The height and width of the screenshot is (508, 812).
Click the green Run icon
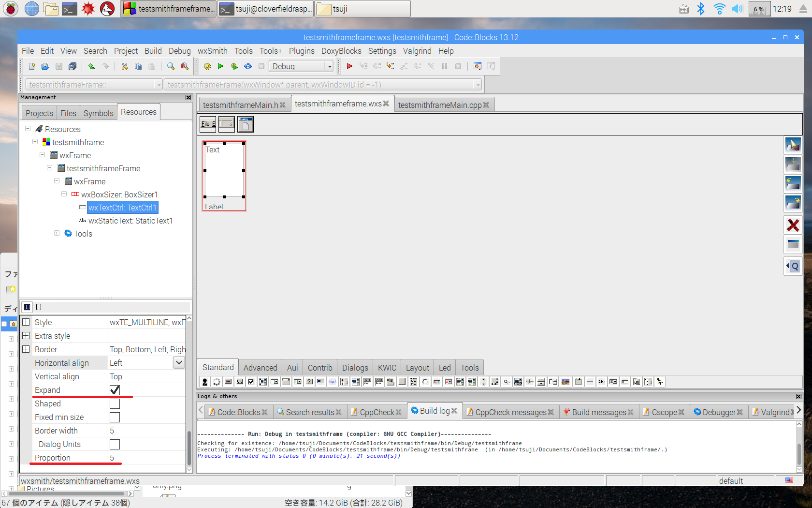(221, 66)
